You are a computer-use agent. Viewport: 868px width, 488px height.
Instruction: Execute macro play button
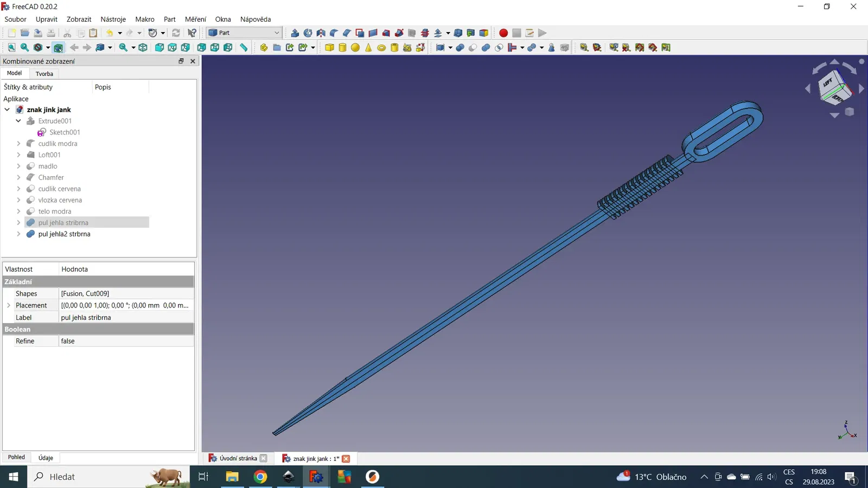click(542, 33)
